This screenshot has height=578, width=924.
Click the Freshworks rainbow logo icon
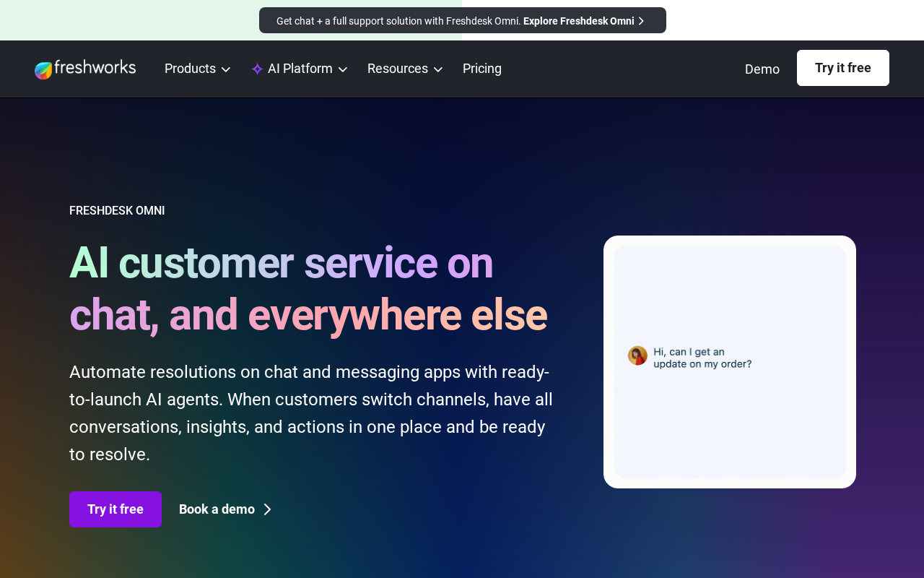(x=44, y=70)
